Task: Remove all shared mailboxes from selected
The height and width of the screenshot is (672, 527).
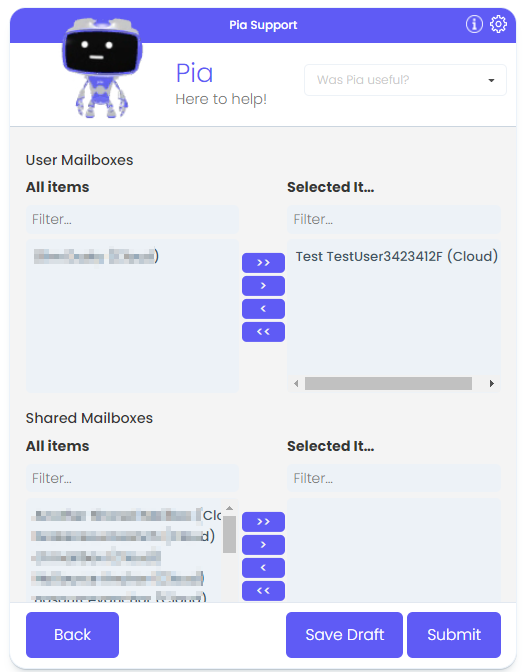Action: [x=263, y=591]
